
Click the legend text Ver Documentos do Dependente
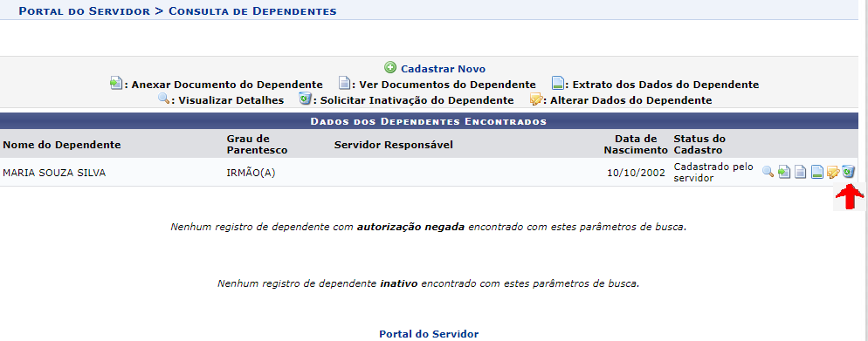(447, 85)
